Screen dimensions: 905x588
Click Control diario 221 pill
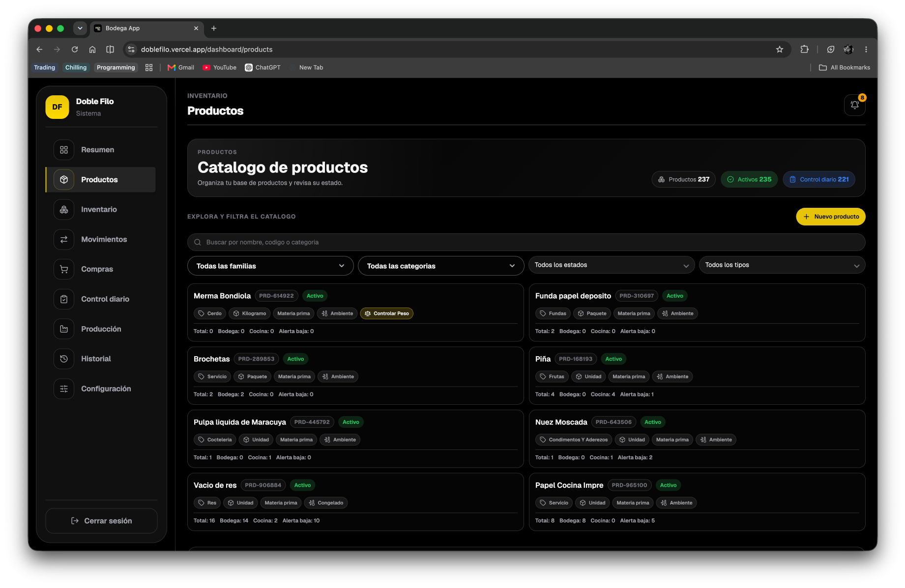pyautogui.click(x=819, y=179)
